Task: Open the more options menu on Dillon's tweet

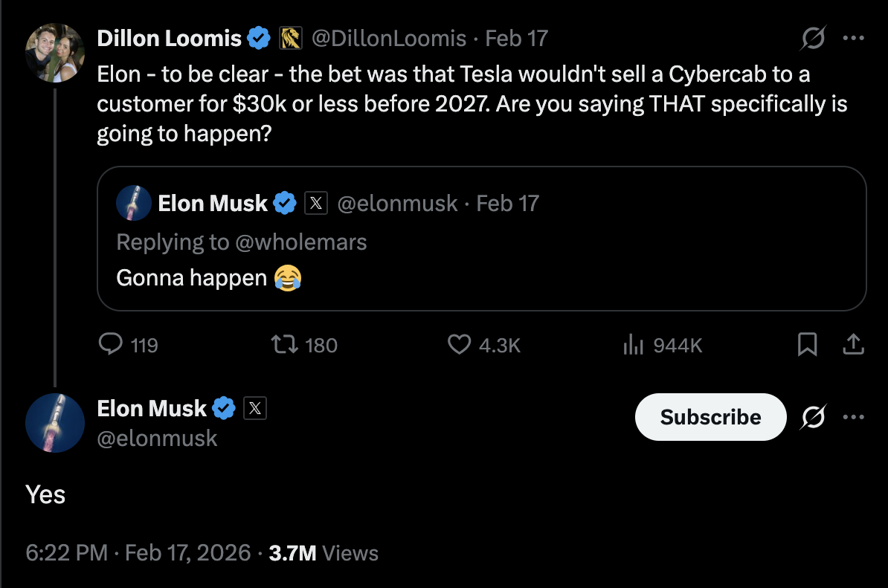Action: 854,37
